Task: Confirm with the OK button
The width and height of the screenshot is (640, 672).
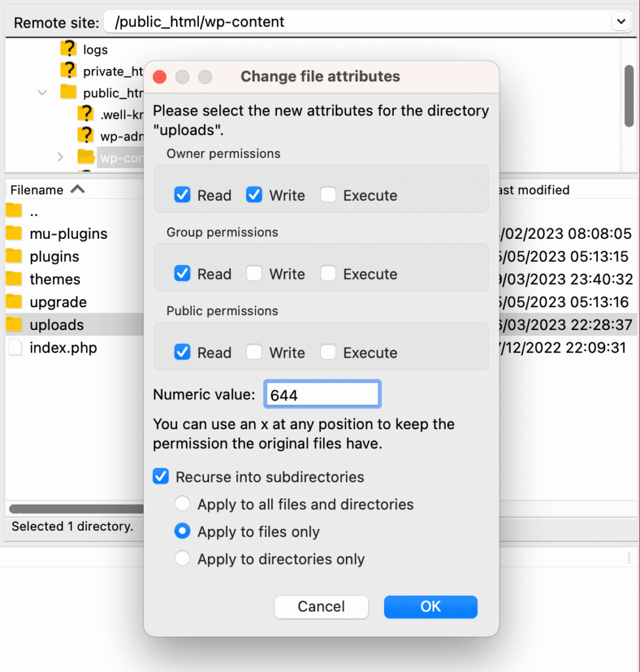Action: tap(431, 606)
